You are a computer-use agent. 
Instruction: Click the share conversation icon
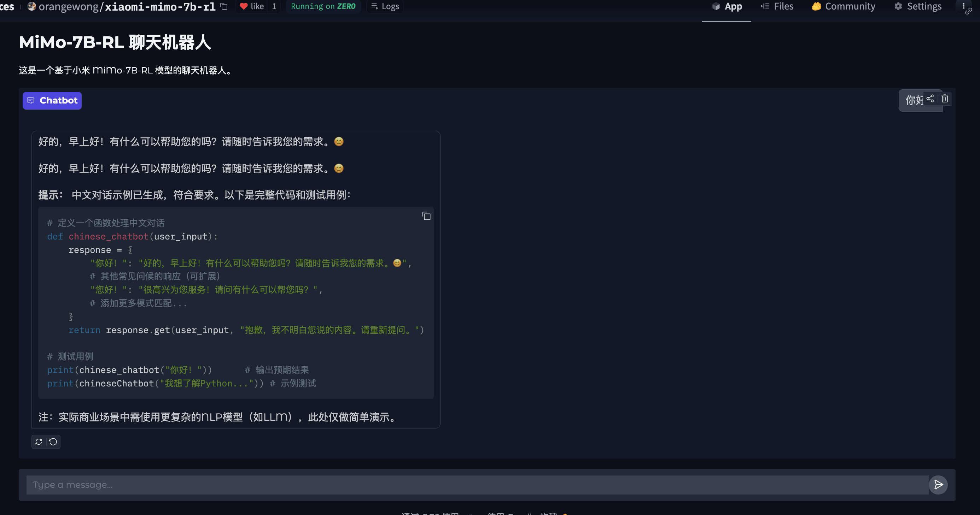(930, 99)
